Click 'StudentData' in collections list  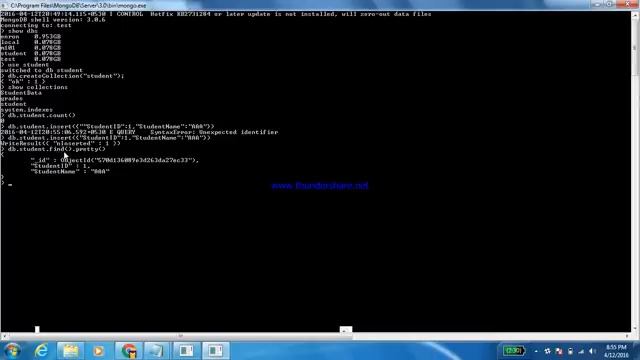(21, 93)
